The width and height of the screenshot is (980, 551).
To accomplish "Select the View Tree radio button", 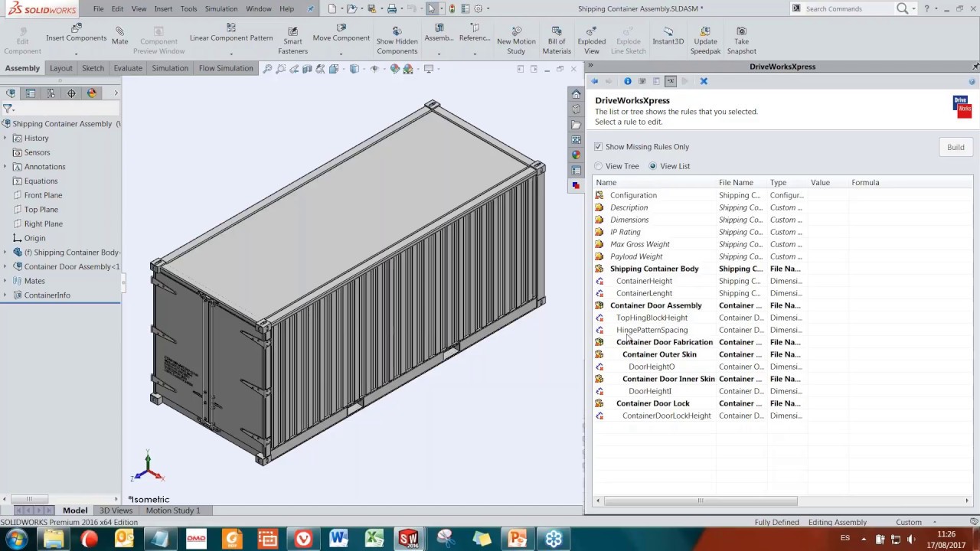I will pyautogui.click(x=599, y=166).
